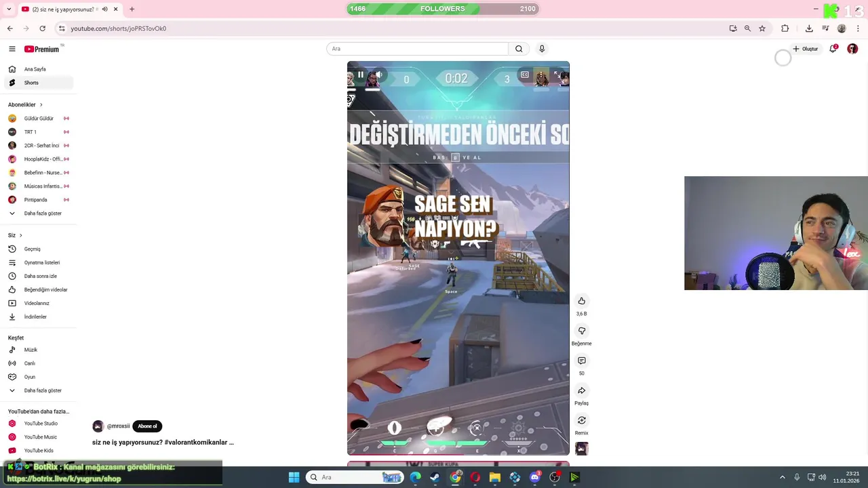Open Chrome downloads
Screen dimensions: 868x488
pos(809,28)
